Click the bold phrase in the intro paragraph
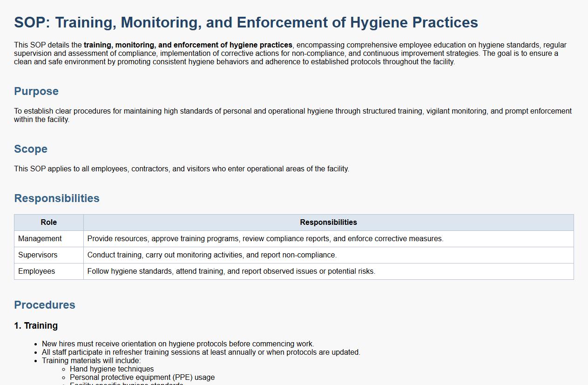 coord(188,45)
